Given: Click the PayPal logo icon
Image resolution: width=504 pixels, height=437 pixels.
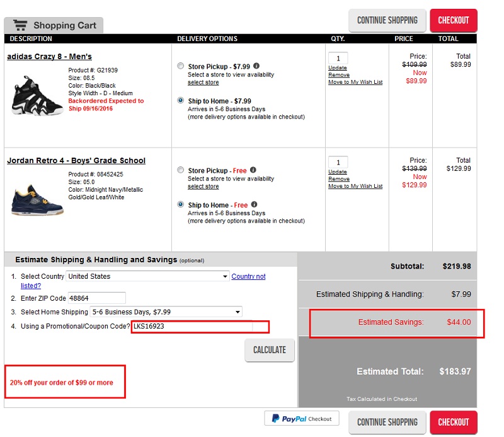Looking at the screenshot, I should 275,418.
